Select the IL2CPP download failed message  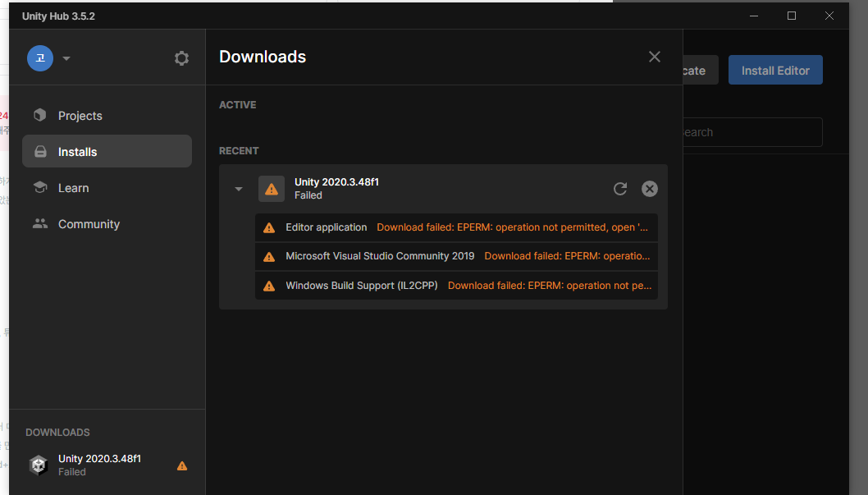(x=549, y=286)
